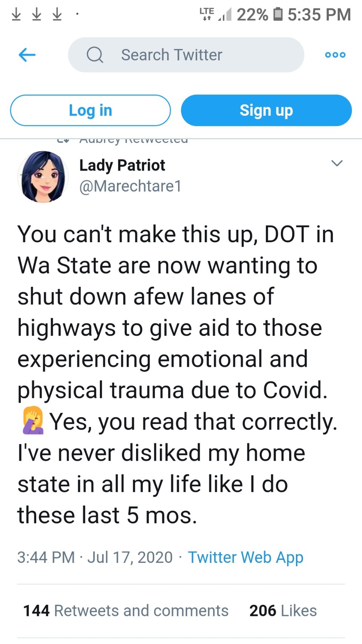The height and width of the screenshot is (644, 362).
Task: Tap the facepalm emoji in the tweet
Action: 33,421
